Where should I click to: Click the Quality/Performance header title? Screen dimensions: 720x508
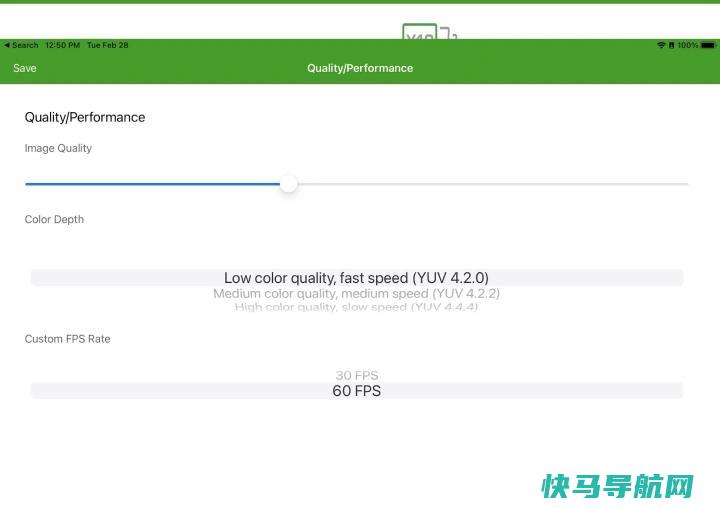click(360, 68)
